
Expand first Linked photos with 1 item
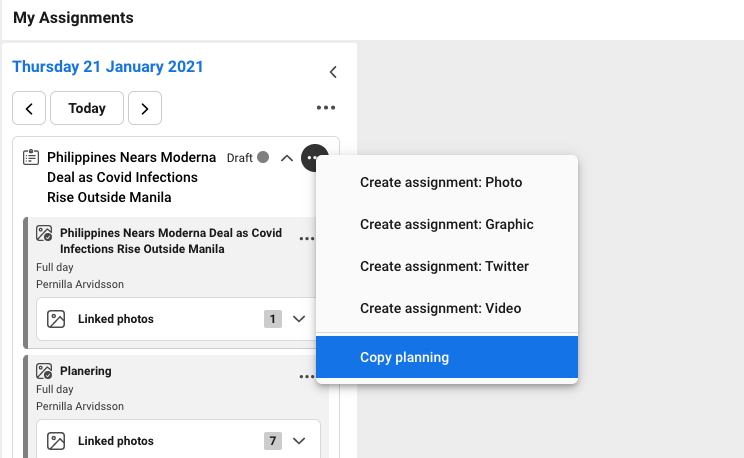[298, 319]
